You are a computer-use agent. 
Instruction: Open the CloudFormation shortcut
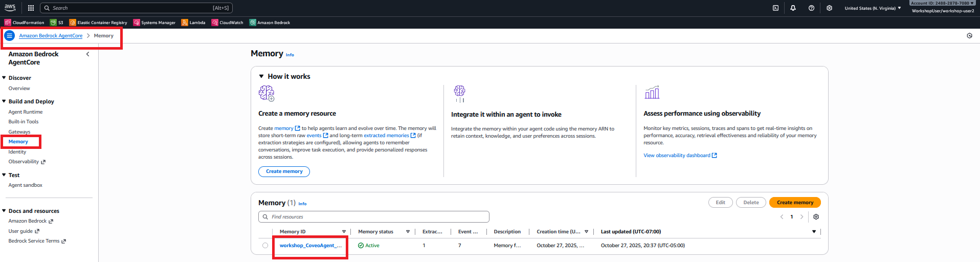pyautogui.click(x=24, y=23)
